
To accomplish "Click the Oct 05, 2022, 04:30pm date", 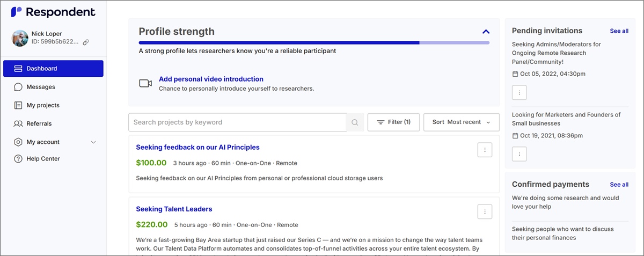I will click(x=552, y=74).
